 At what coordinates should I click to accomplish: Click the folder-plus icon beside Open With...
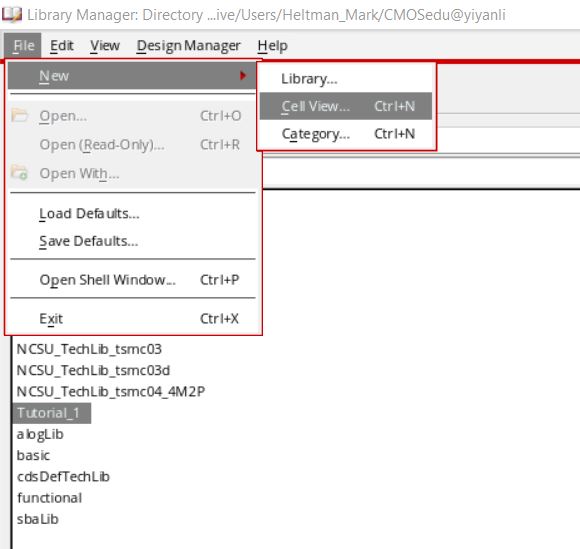[x=19, y=173]
